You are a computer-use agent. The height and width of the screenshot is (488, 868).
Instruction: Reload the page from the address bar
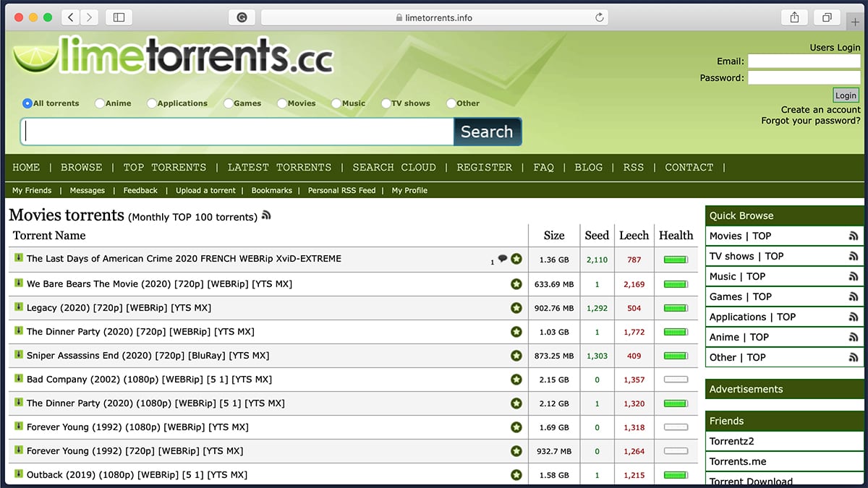(x=600, y=17)
